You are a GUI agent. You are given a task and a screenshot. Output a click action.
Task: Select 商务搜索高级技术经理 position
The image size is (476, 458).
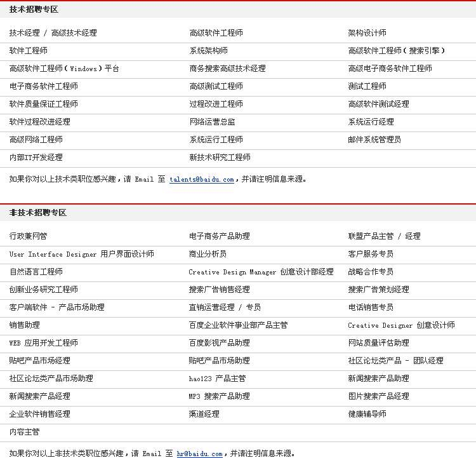(228, 69)
